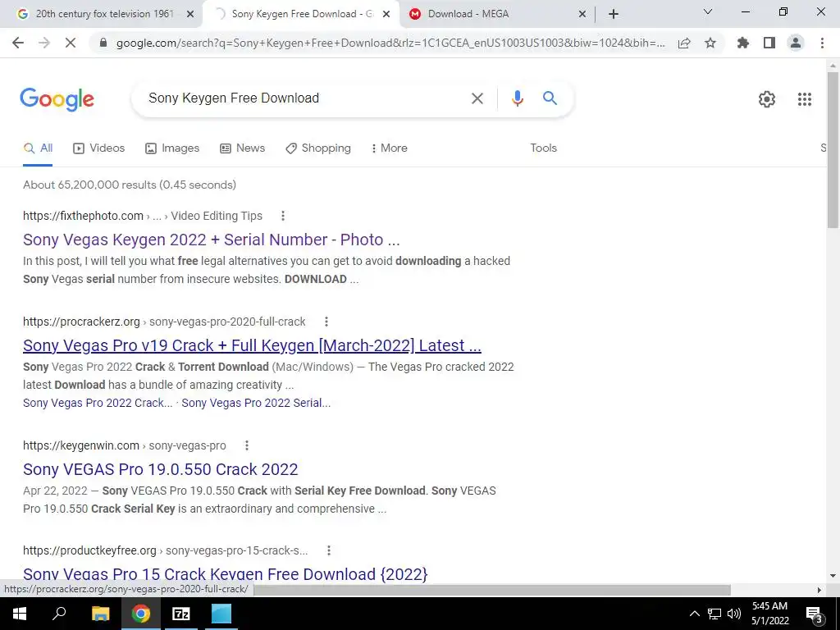Image resolution: width=840 pixels, height=630 pixels.
Task: Open options menu for keygenwin.com result
Action: pyautogui.click(x=246, y=445)
